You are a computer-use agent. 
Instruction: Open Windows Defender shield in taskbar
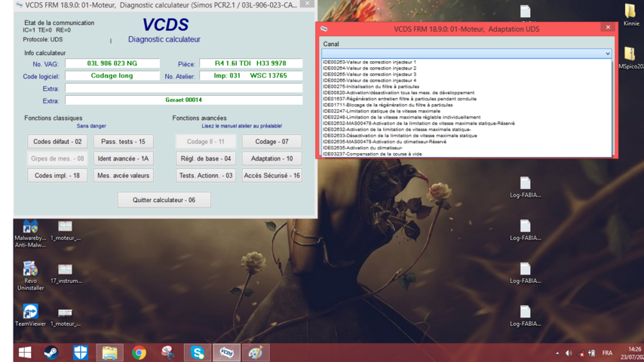click(81, 352)
